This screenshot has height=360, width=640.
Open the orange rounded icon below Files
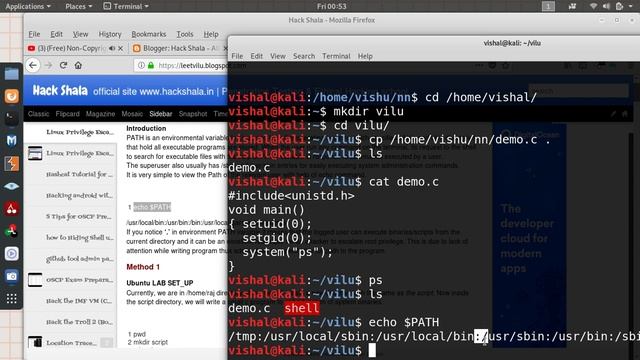click(x=11, y=96)
